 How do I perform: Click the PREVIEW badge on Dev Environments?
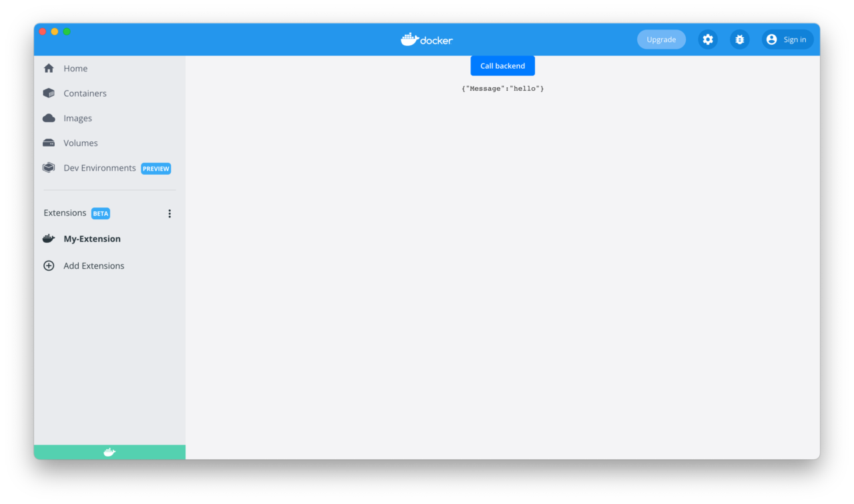point(155,168)
